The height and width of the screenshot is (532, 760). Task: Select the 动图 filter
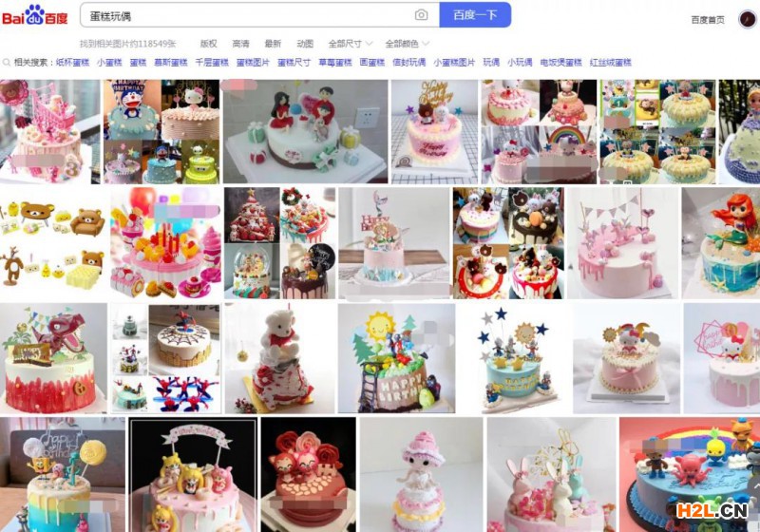[304, 44]
